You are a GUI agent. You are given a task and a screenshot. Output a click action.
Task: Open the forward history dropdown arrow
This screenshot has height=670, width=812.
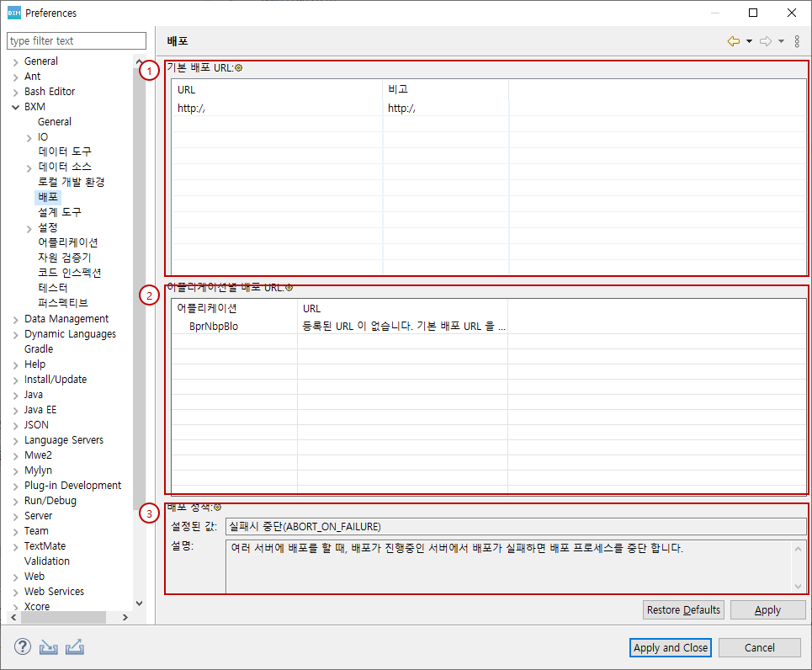point(781,41)
